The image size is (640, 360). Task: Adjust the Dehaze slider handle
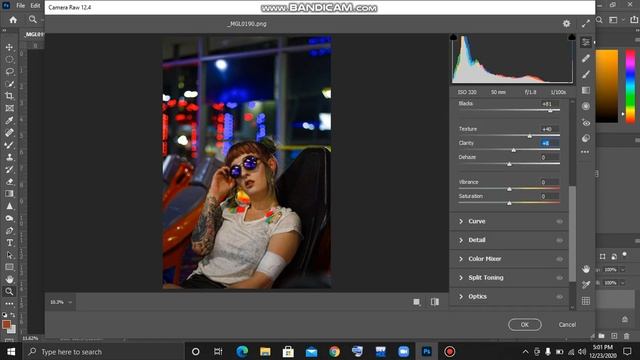[x=509, y=164]
